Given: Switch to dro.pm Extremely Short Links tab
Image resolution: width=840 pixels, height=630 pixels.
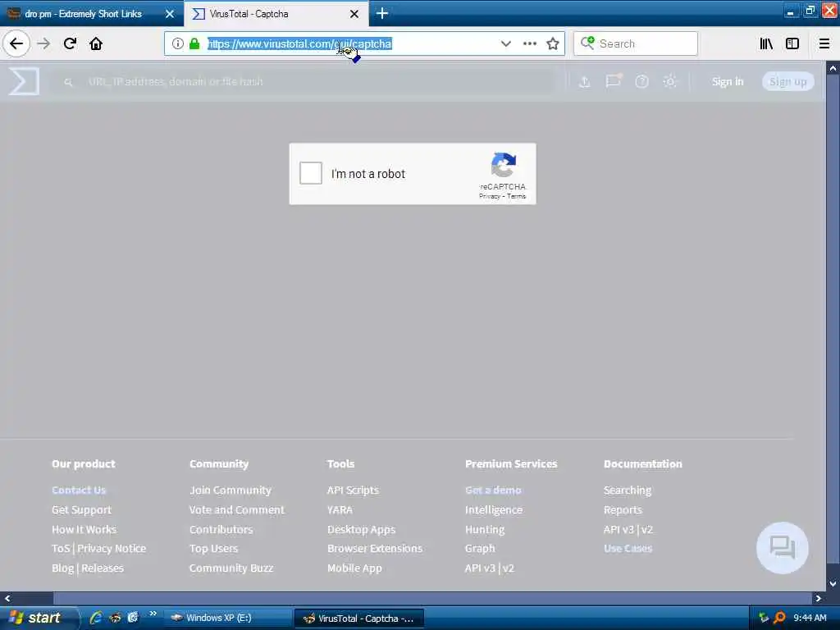Looking at the screenshot, I should [x=91, y=14].
